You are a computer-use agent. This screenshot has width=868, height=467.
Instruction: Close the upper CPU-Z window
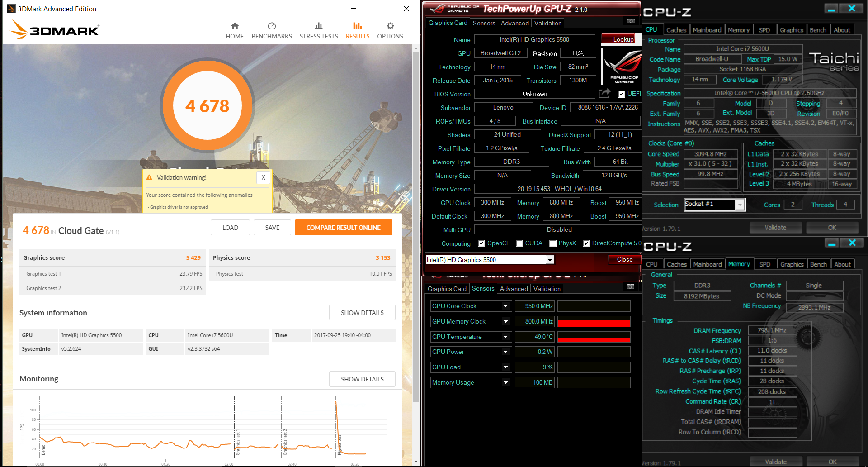coord(852,9)
